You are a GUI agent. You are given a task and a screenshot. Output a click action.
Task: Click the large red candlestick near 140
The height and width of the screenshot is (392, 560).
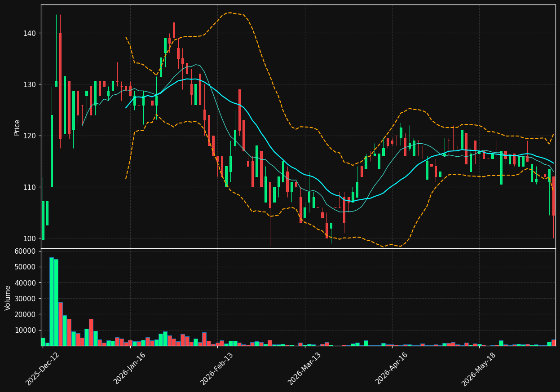pos(60,86)
